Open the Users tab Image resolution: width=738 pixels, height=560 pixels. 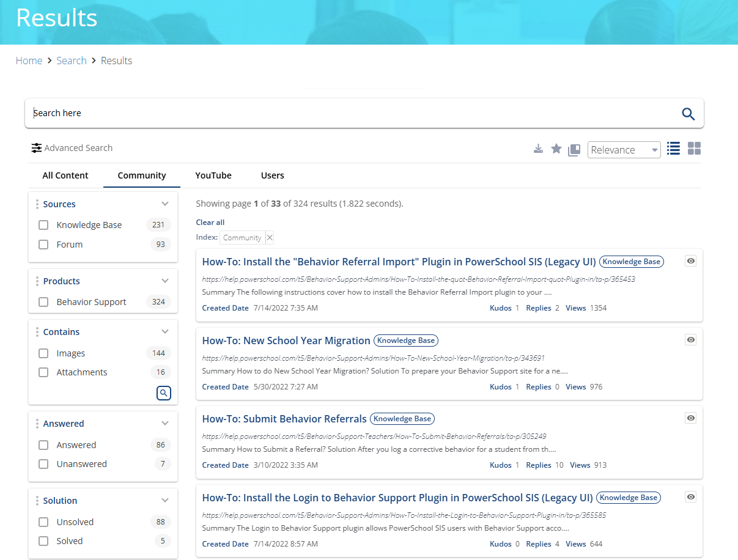272,175
